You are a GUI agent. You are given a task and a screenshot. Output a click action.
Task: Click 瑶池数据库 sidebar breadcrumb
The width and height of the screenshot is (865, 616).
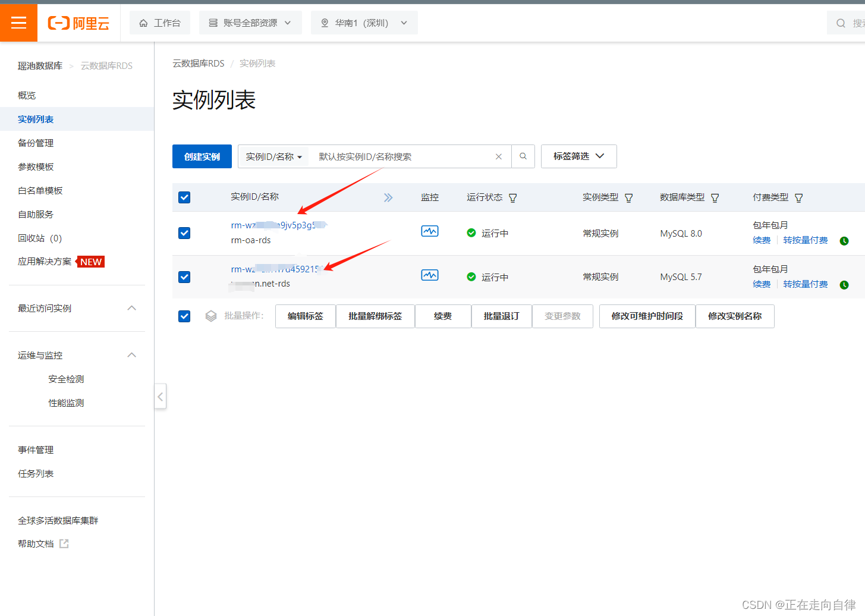coord(40,65)
